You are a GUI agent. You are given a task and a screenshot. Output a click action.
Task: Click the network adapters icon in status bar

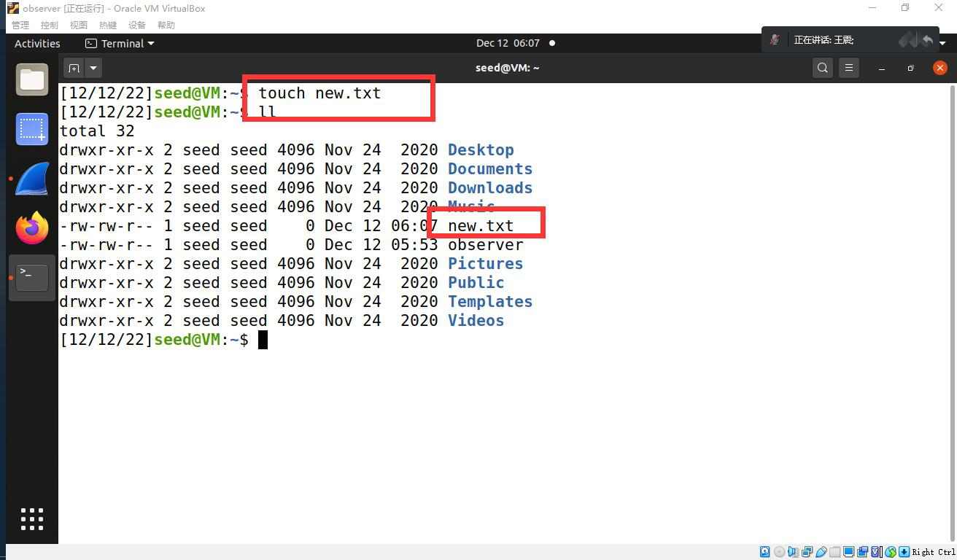click(806, 552)
